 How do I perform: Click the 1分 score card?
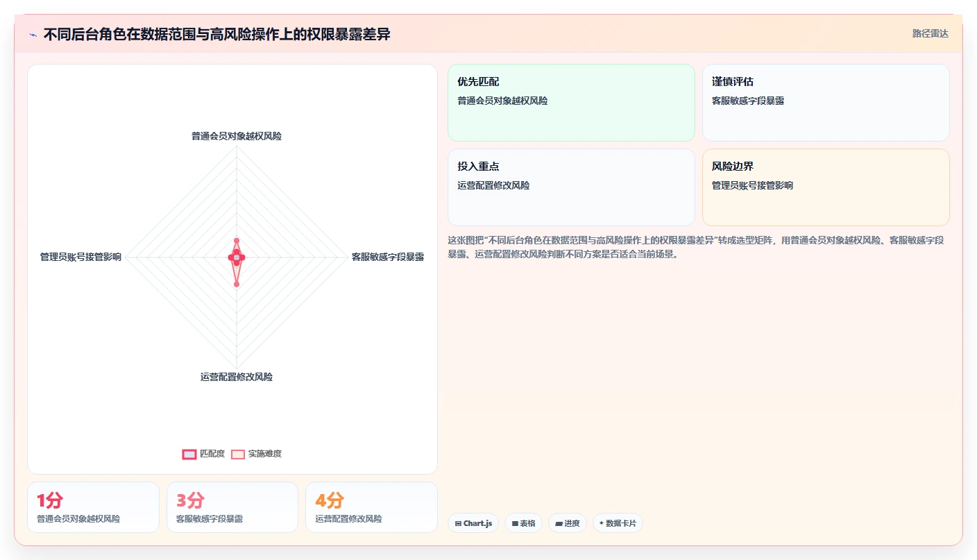point(93,507)
